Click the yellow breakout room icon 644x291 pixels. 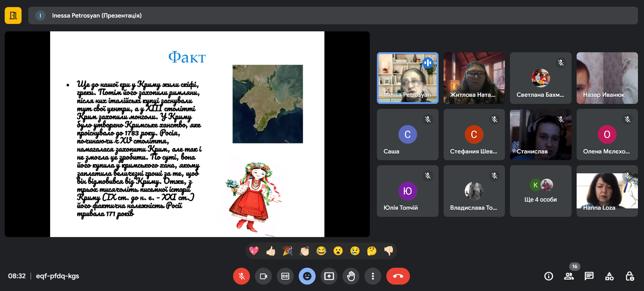(x=13, y=16)
